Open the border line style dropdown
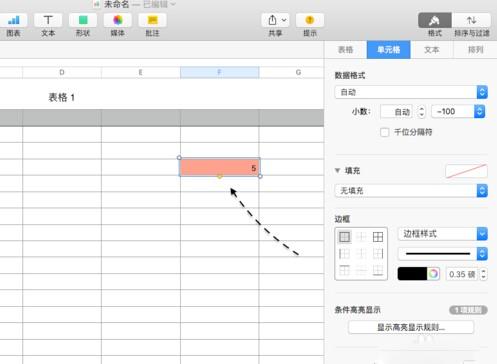 (443, 254)
